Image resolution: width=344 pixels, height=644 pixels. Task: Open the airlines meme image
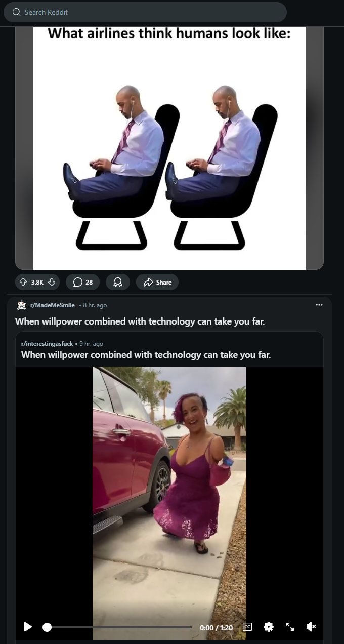169,147
